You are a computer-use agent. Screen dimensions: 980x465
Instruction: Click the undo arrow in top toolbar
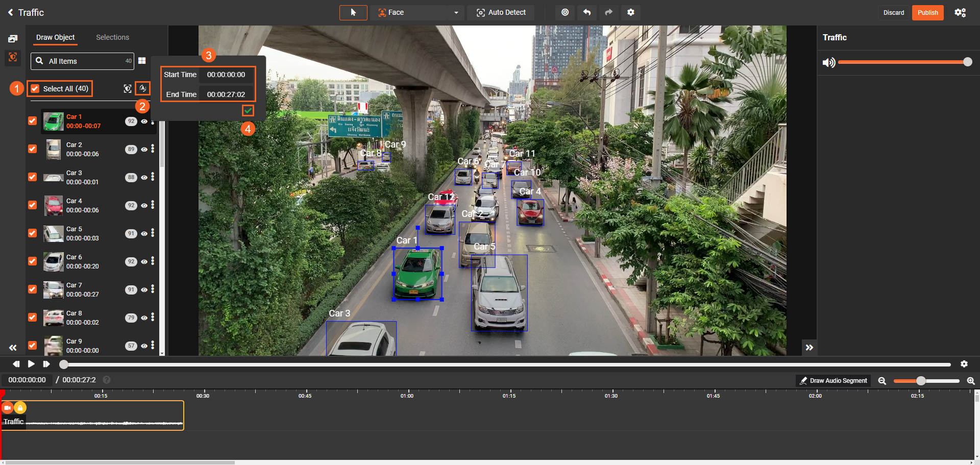pos(587,12)
